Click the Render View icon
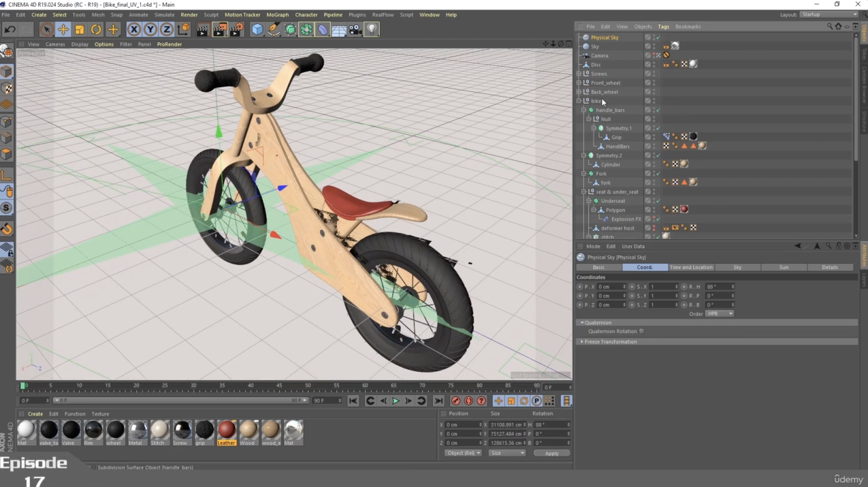The image size is (868, 487). (x=202, y=29)
